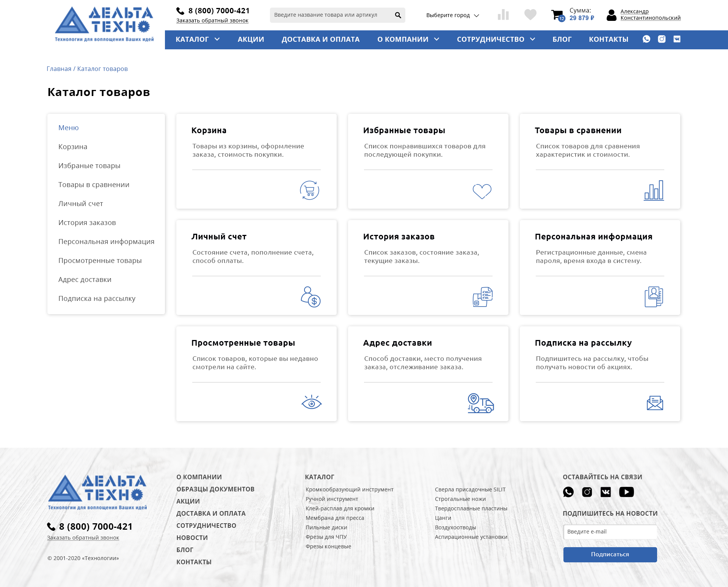Click the cart sum 29 879 ₽
The width and height of the screenshot is (728, 587).
[x=581, y=18]
